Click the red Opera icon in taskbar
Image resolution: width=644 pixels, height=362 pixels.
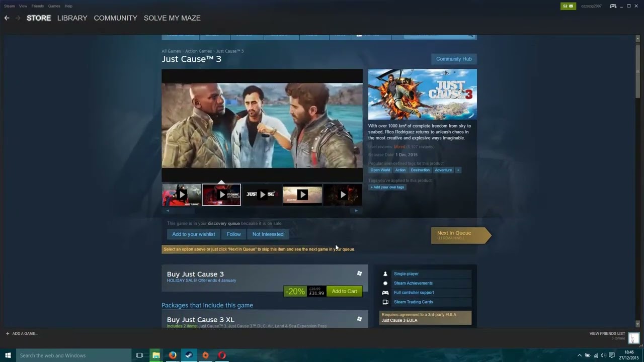click(x=222, y=355)
